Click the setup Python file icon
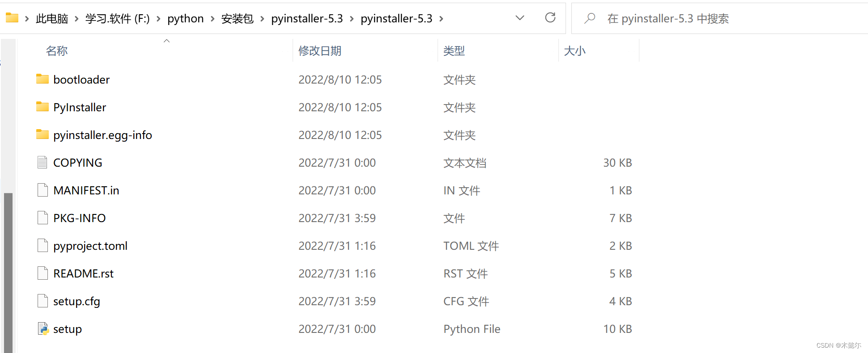Viewport: 868px width, 353px height. point(43,328)
